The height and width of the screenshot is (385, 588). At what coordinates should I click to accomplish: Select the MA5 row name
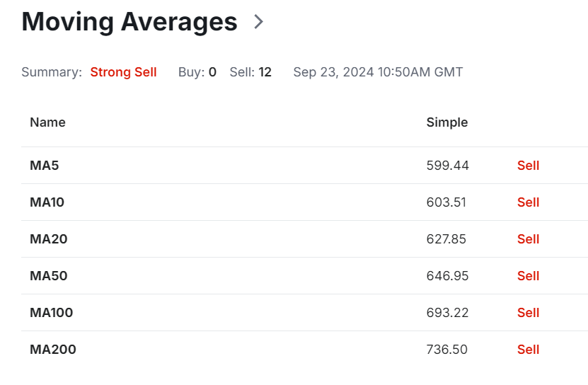[x=45, y=165]
